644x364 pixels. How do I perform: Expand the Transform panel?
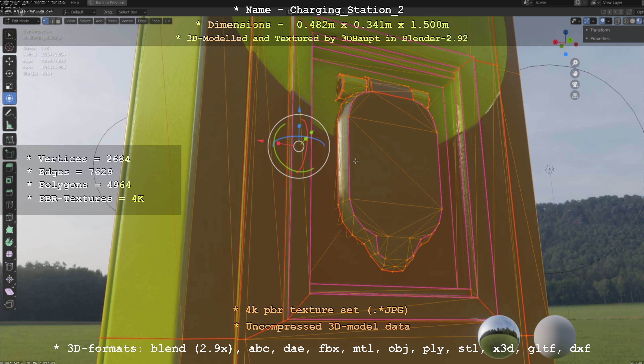tap(599, 30)
